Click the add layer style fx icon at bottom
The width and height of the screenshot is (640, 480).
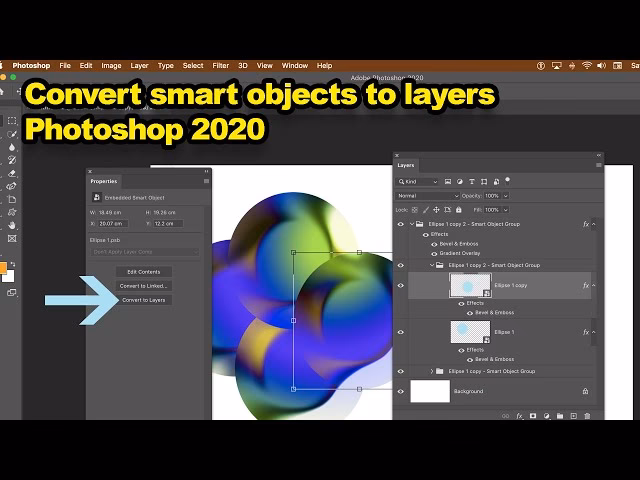pos(519,416)
